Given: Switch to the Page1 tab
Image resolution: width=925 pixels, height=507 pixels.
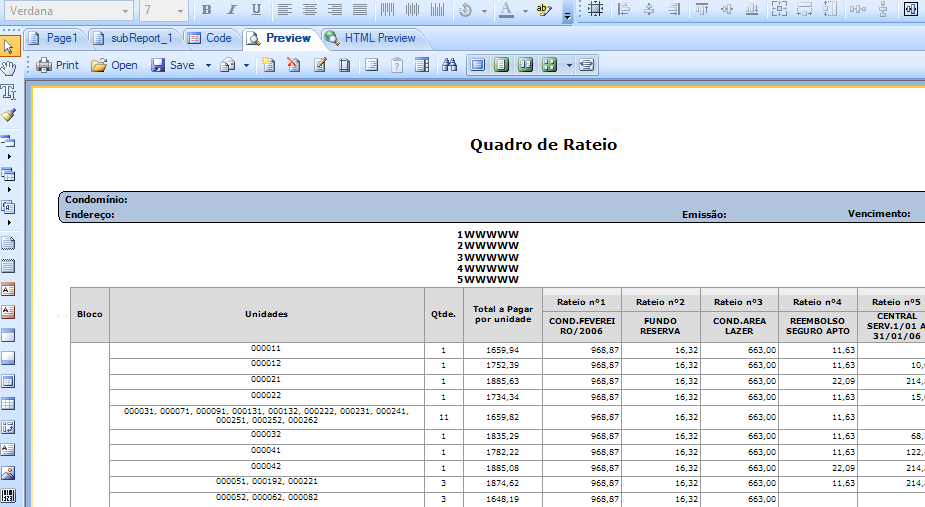Looking at the screenshot, I should (x=54, y=38).
